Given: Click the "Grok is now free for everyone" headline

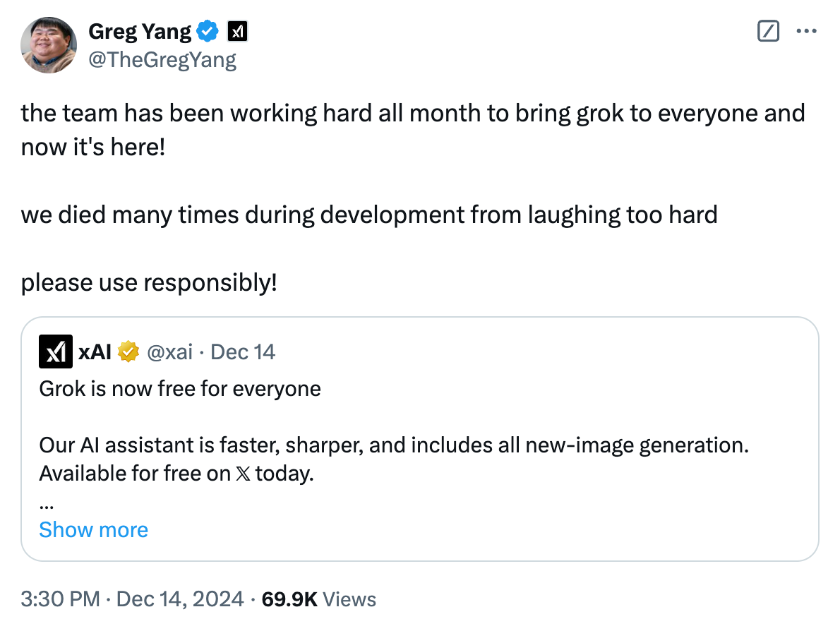Looking at the screenshot, I should tap(180, 388).
